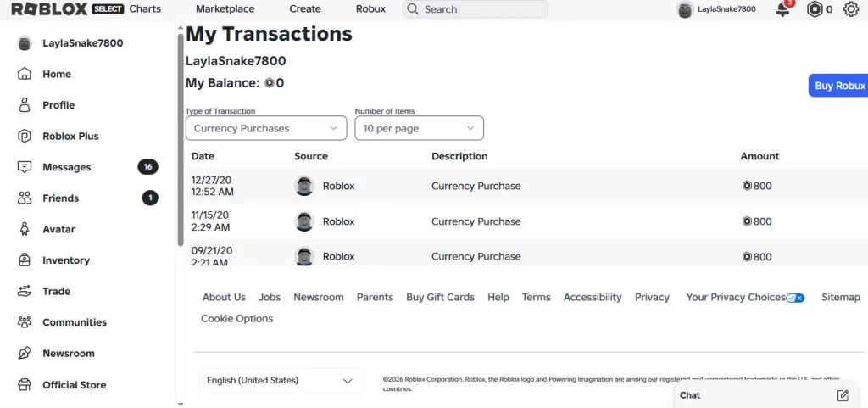Click the Official Store icon in sidebar
The height and width of the screenshot is (408, 868).
click(25, 384)
